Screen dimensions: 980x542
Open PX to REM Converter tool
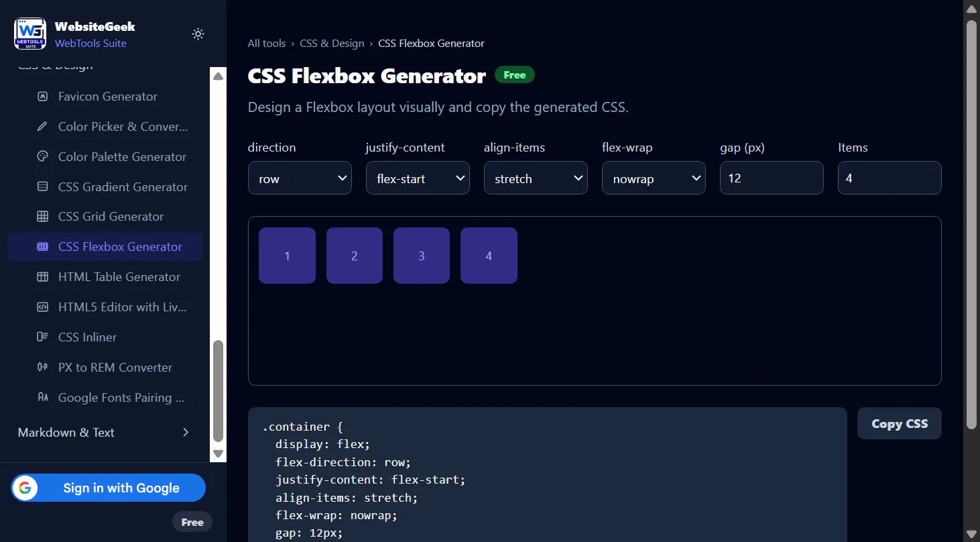coord(105,368)
